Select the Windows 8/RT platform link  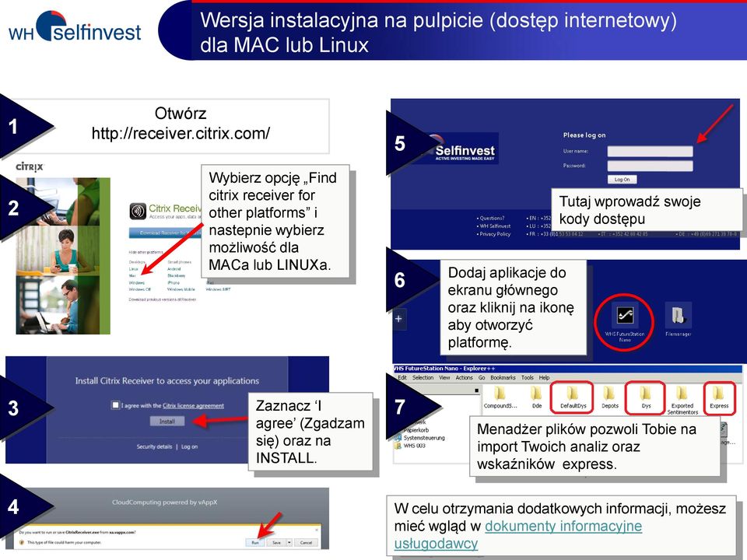coord(218,289)
